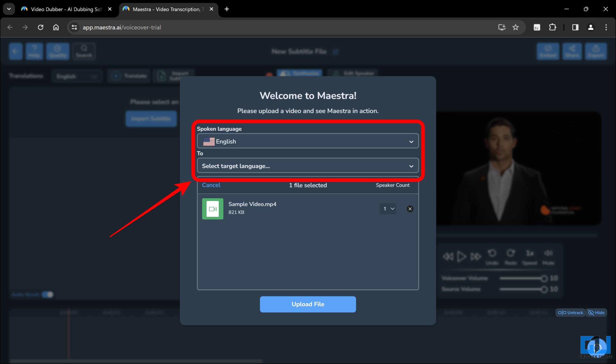This screenshot has width=616, height=364.
Task: Switch to the Video Dubber tab
Action: click(x=66, y=9)
